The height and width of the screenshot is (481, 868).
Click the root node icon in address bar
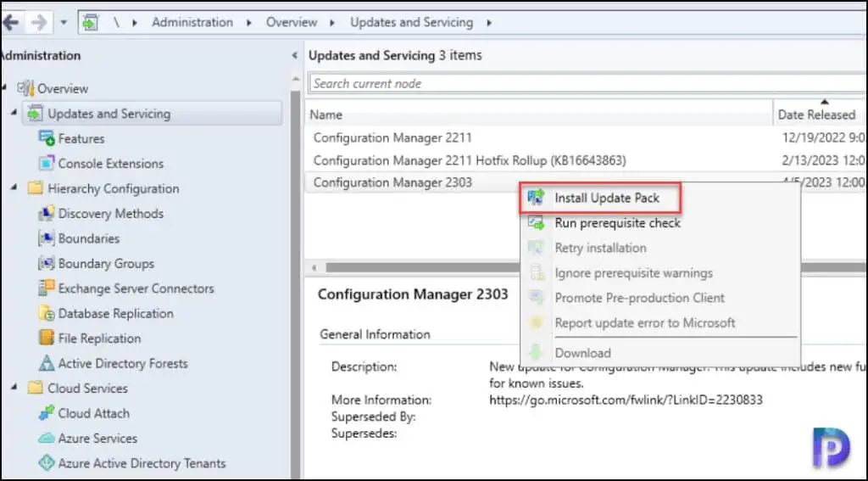tap(90, 23)
